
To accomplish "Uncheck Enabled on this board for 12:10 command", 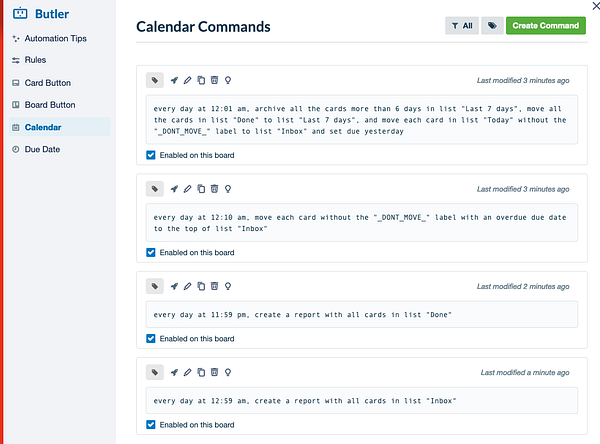I will (151, 253).
